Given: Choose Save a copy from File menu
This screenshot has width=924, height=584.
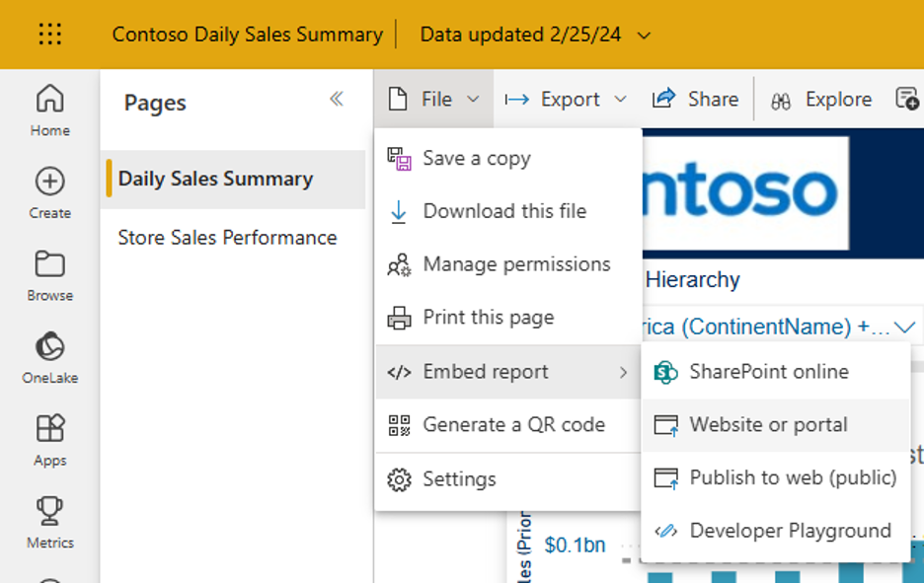Looking at the screenshot, I should (508, 159).
